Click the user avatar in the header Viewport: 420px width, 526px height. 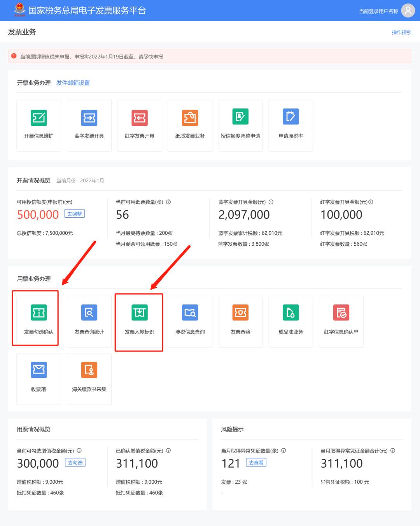point(408,10)
